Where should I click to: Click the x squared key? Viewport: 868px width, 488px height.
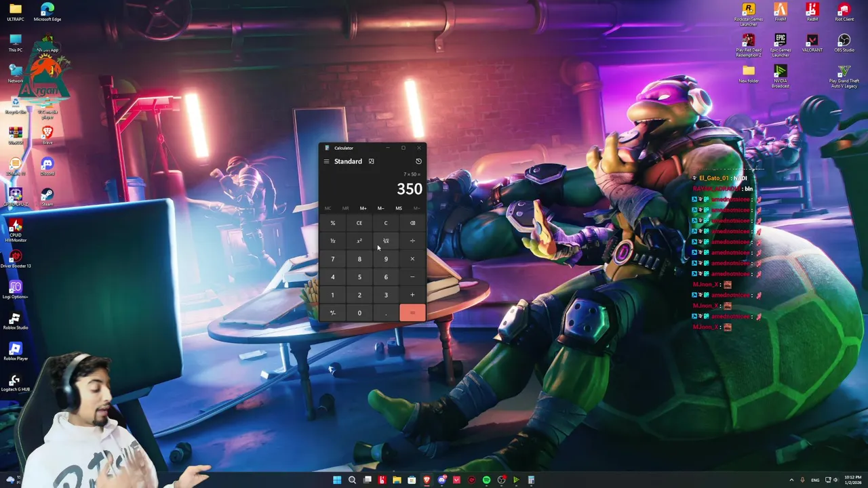359,241
